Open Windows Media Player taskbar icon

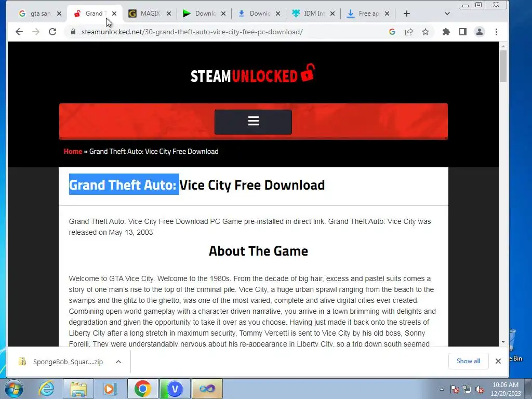pos(110,389)
